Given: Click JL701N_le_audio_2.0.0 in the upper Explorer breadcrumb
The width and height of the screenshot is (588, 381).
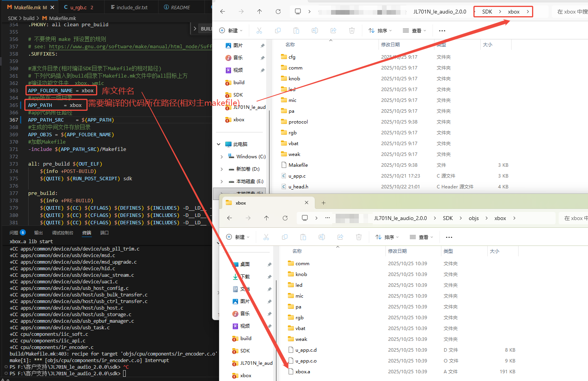Looking at the screenshot, I should pos(440,12).
